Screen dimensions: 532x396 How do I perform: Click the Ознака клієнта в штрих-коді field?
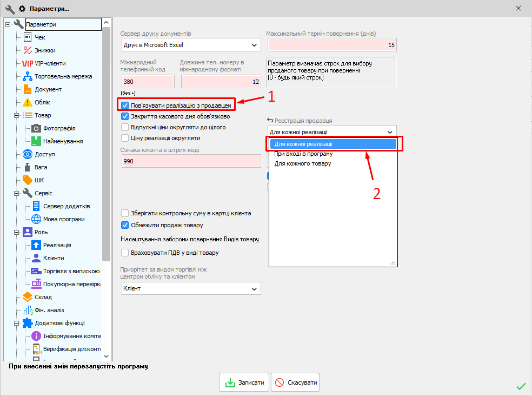pyautogui.click(x=191, y=161)
